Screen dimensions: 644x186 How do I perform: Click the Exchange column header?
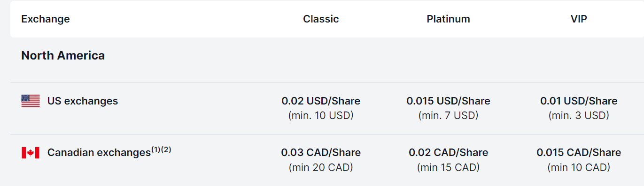point(46,19)
